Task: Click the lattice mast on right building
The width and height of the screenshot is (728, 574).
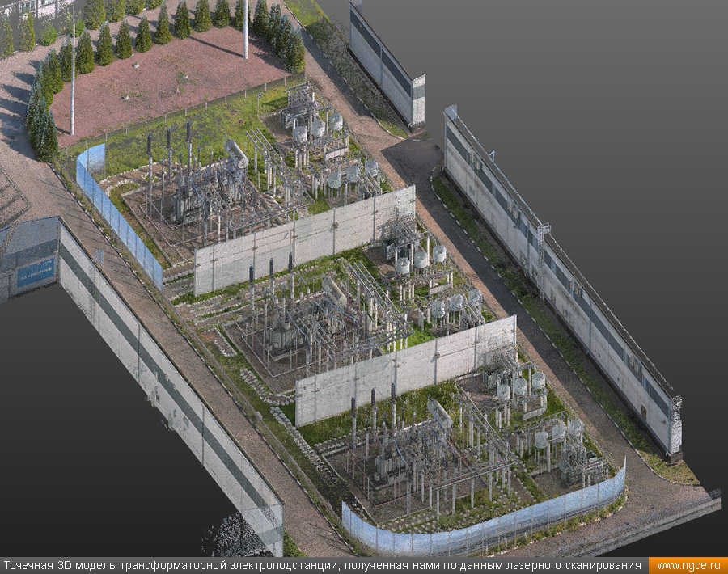Action: (542, 243)
